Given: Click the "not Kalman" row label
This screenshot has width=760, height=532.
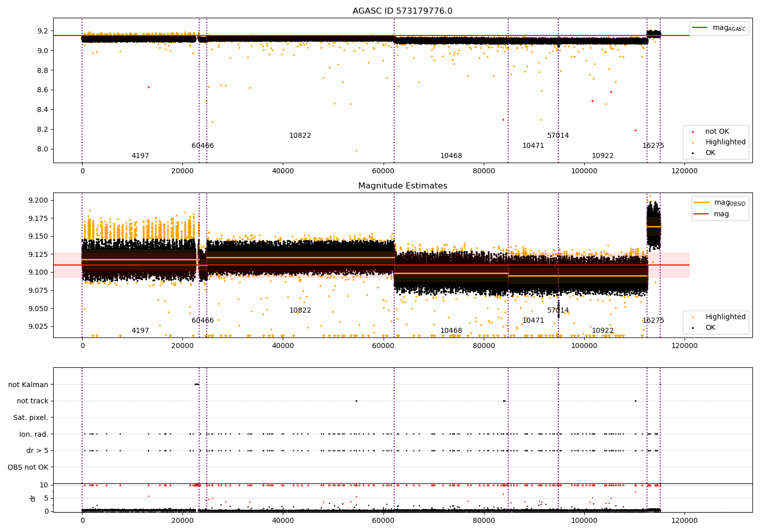Looking at the screenshot, I should (28, 385).
